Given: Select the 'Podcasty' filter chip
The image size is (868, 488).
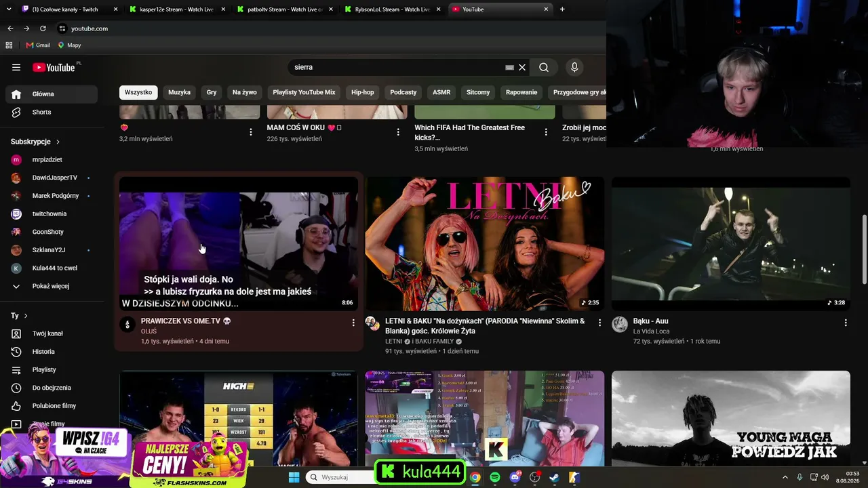Looking at the screenshot, I should (x=403, y=92).
